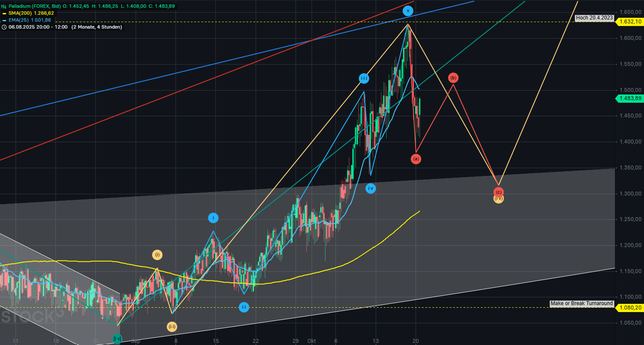Screen dimensions: 644x345
Task: Click the clock icon in the legend
Action: point(4,27)
